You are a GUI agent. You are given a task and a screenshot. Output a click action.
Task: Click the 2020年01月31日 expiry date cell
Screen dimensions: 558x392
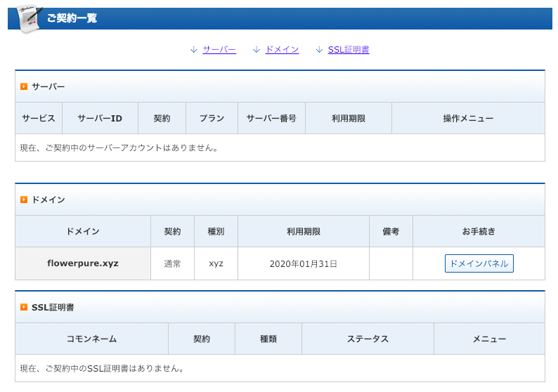(x=304, y=263)
